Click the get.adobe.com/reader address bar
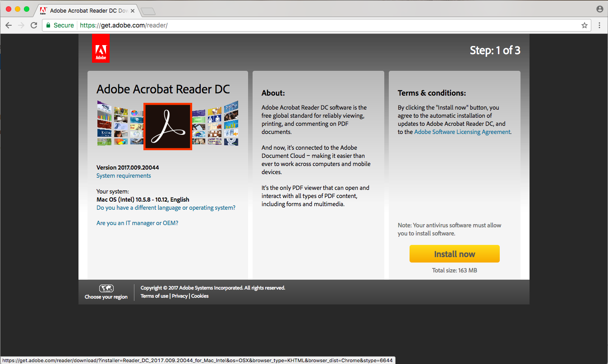The height and width of the screenshot is (364, 608). (316, 25)
